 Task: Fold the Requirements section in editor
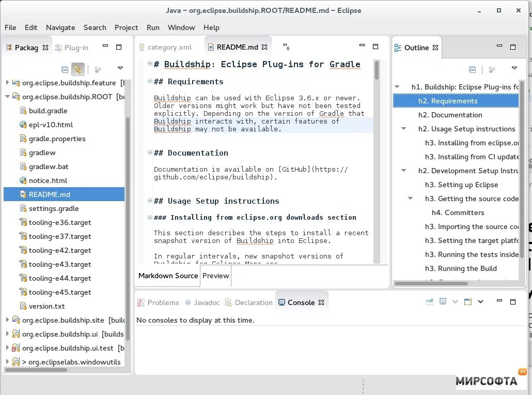point(150,81)
